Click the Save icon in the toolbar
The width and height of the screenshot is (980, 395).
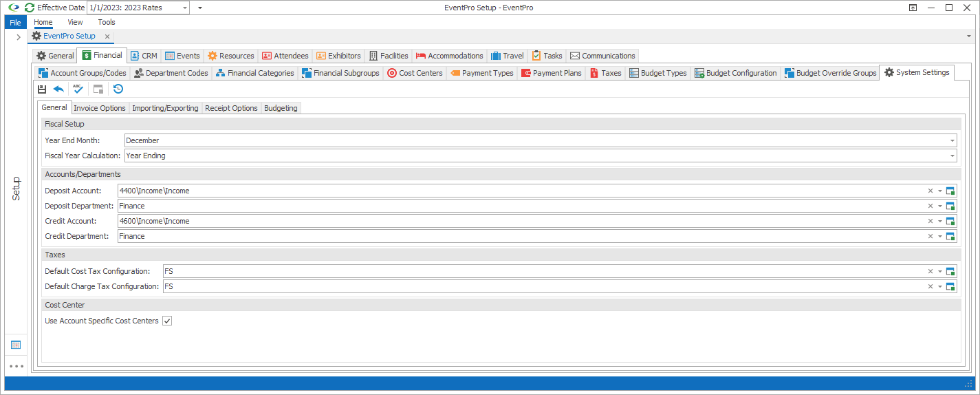[x=42, y=89]
